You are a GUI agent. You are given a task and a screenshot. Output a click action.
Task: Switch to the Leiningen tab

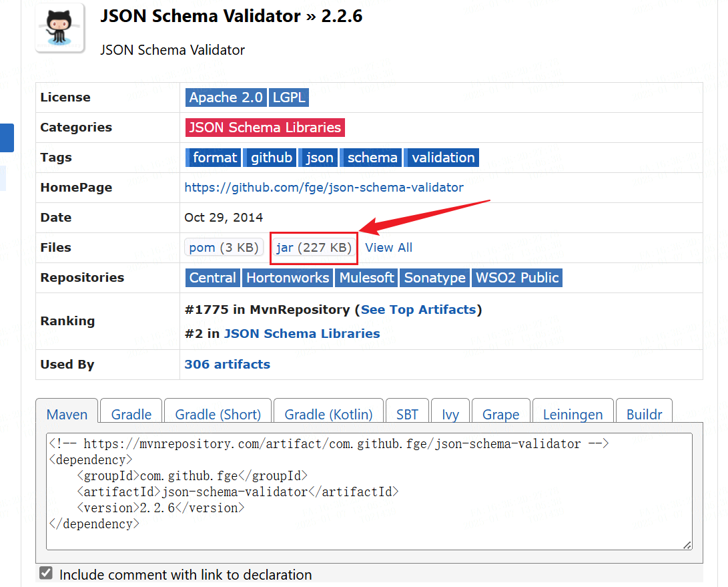click(x=573, y=411)
